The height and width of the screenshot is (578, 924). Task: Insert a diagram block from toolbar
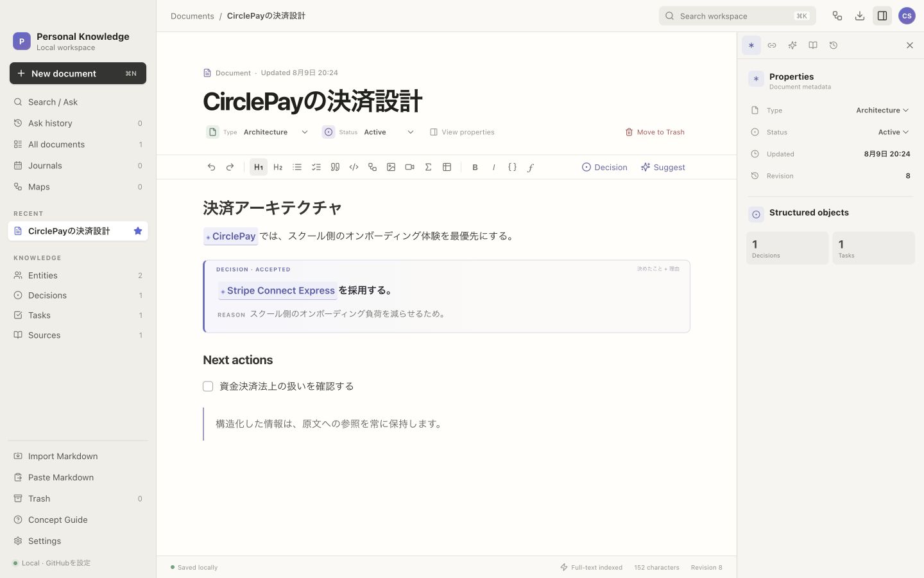(372, 167)
